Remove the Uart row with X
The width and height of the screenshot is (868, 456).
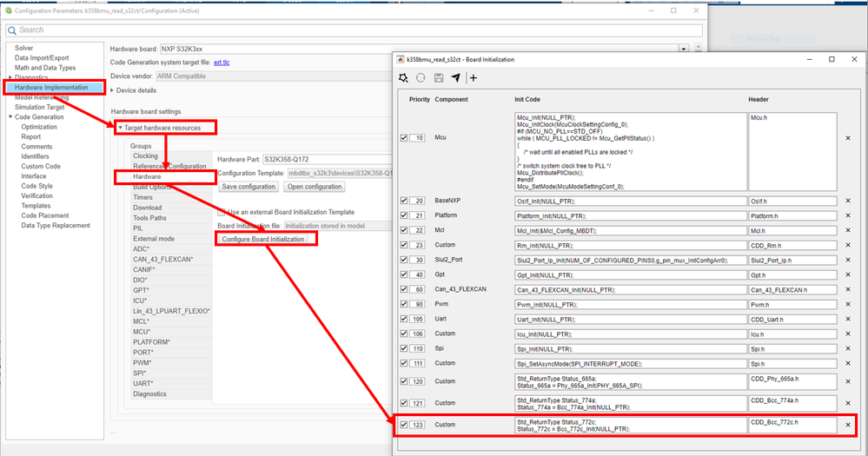coord(847,320)
